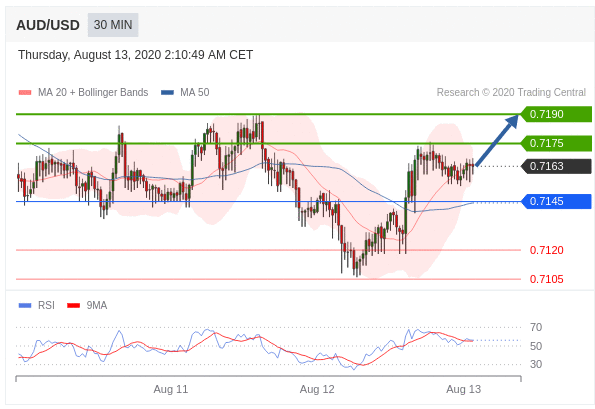This screenshot has height=409, width=595.
Task: Click the Aug 13 date axis label
Action: pyautogui.click(x=463, y=389)
